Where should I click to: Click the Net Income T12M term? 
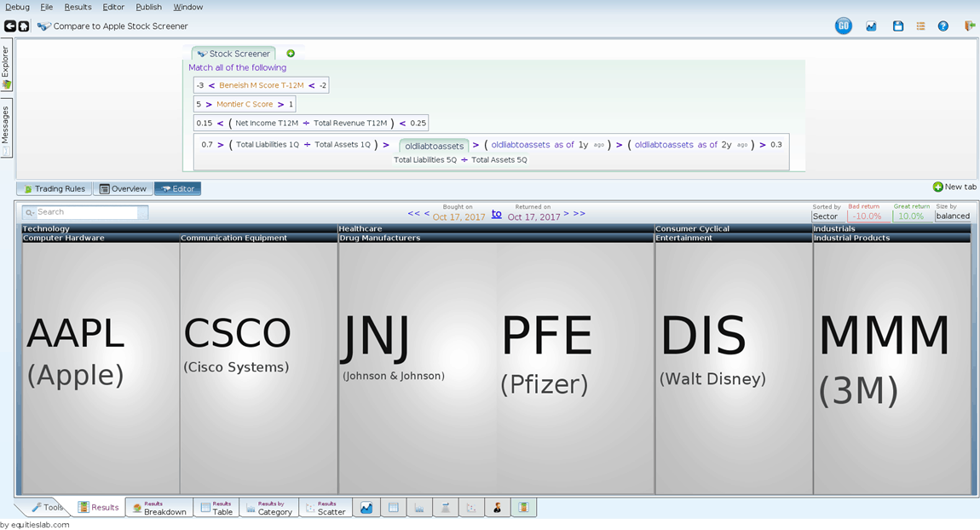(267, 123)
